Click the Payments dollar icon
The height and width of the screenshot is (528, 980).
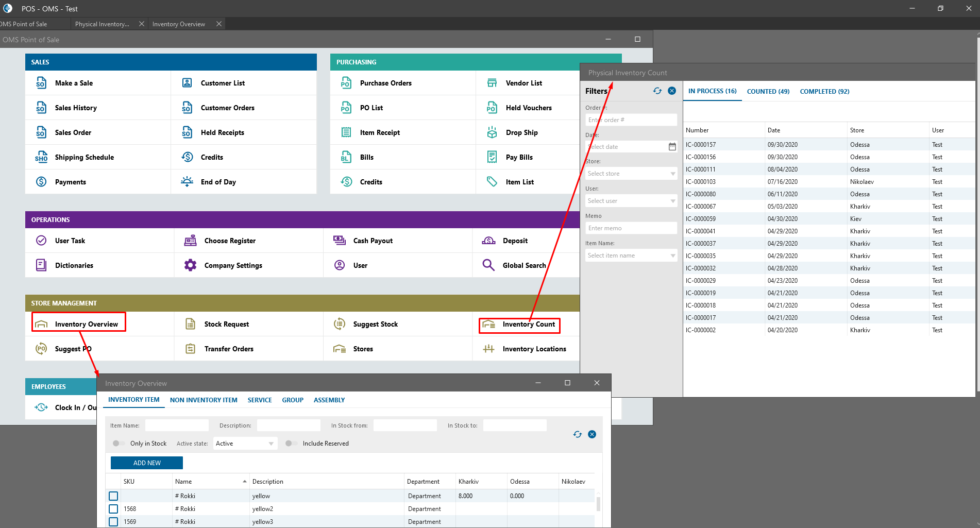[41, 182]
